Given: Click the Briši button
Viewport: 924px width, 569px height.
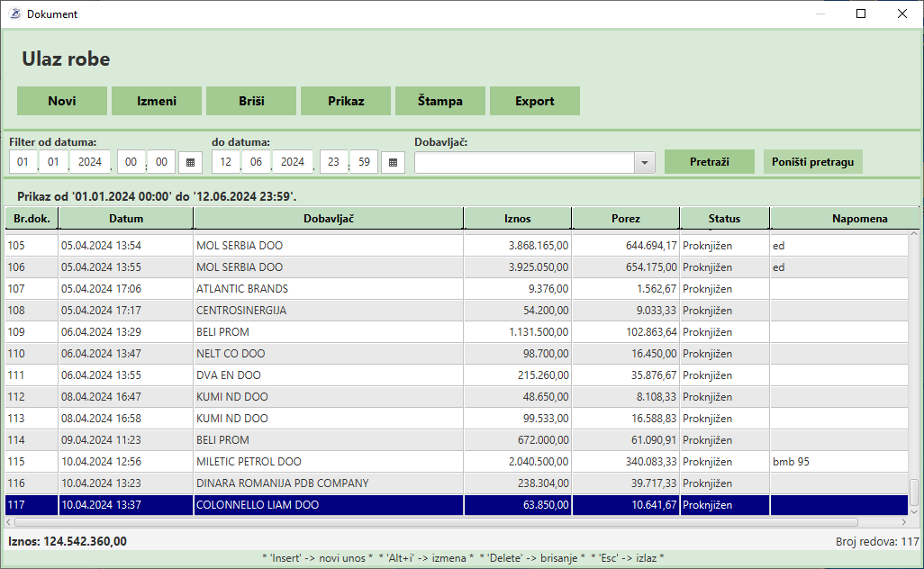Looking at the screenshot, I should click(x=251, y=101).
